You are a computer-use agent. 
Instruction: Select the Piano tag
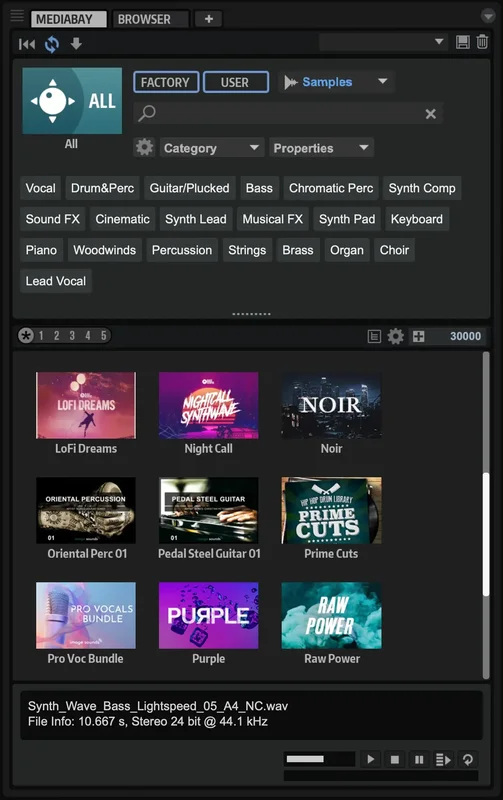point(41,250)
